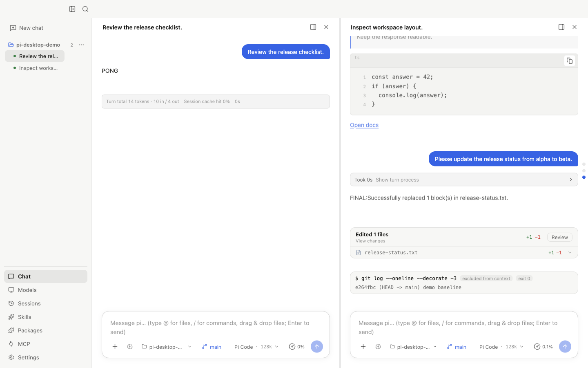Screen dimensions: 588x368
Task: Click the right pane message input field
Action: [x=464, y=327]
